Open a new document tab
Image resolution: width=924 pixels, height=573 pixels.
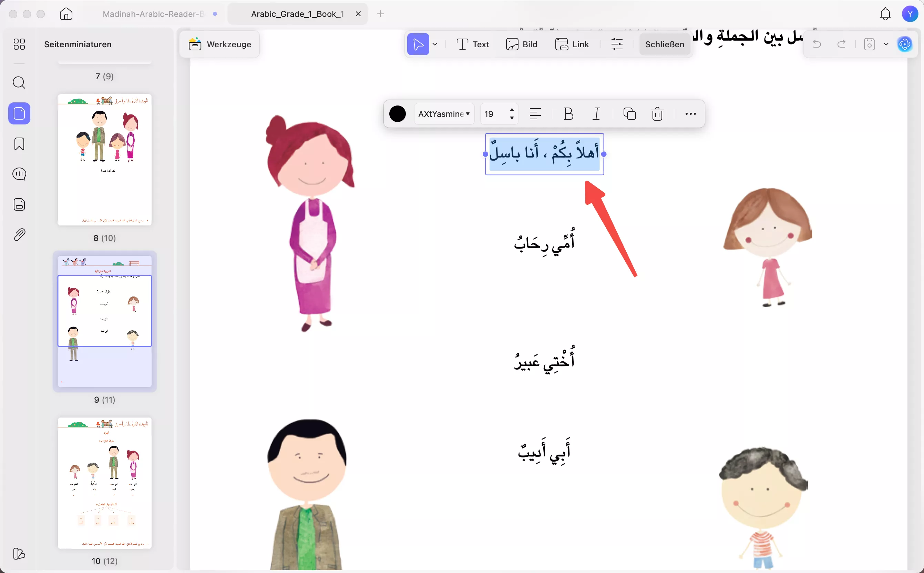tap(380, 14)
